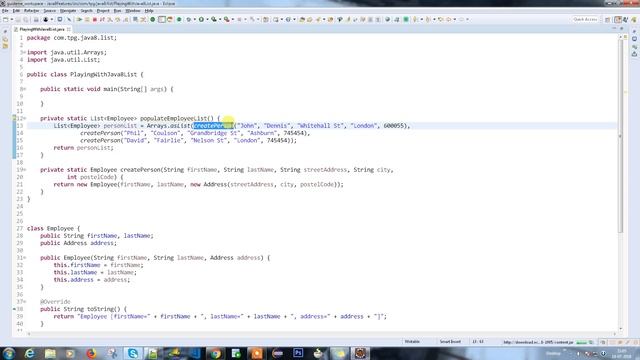Image resolution: width=640 pixels, height=360 pixels.
Task: Collapse the main method fold on line 8
Action: click(24, 89)
